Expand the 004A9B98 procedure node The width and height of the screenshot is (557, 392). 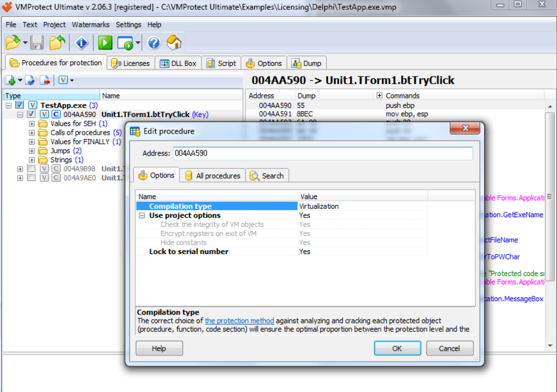pos(20,169)
